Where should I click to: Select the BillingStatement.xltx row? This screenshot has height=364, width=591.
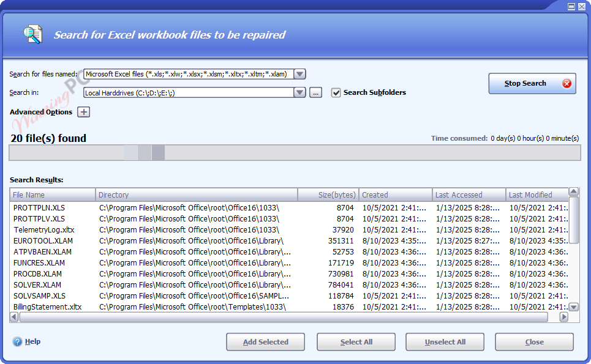289,306
